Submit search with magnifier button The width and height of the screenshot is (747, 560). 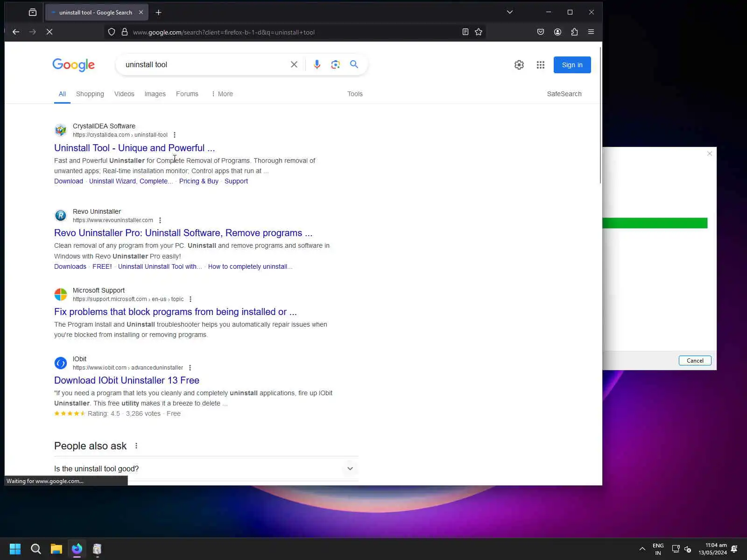click(x=354, y=64)
